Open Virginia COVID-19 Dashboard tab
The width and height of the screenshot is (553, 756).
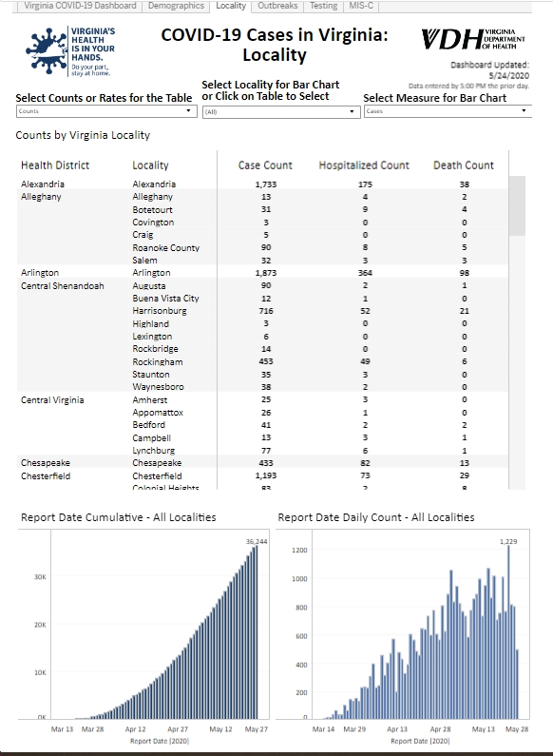[80, 6]
